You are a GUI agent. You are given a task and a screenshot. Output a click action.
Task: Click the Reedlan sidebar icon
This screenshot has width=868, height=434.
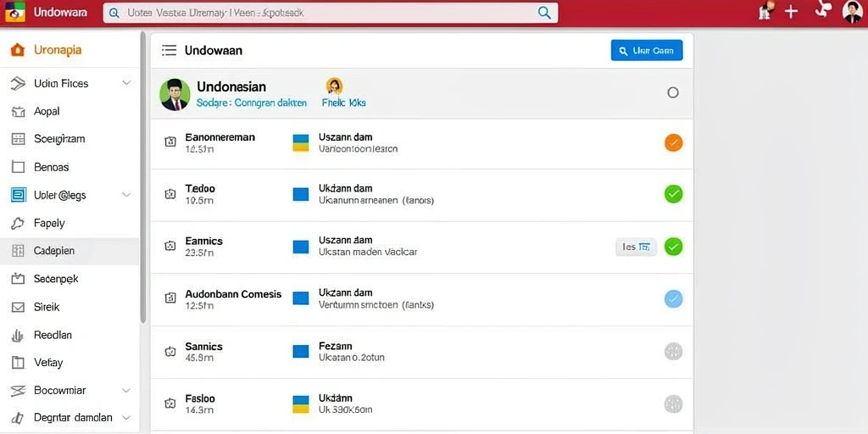18,335
